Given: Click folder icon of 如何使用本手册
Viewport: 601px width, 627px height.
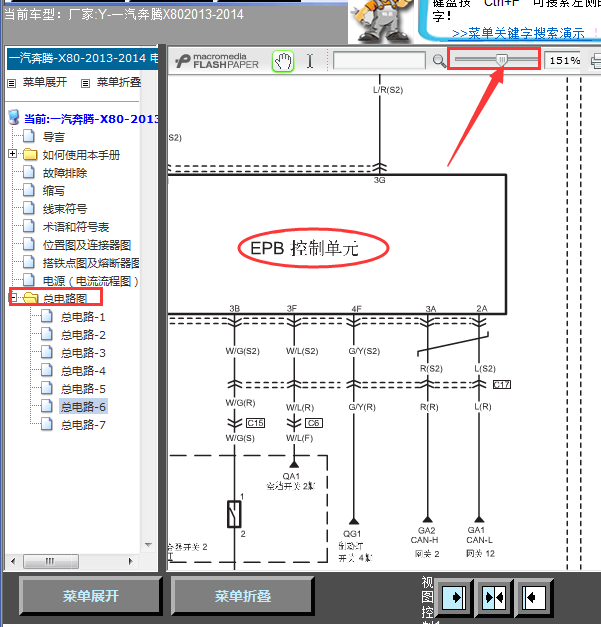Looking at the screenshot, I should click(x=30, y=155).
